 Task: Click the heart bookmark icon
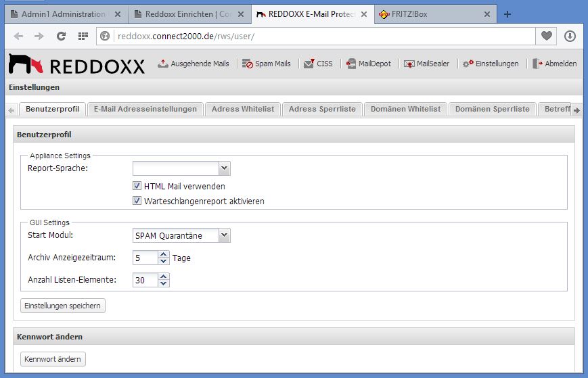[x=546, y=36]
